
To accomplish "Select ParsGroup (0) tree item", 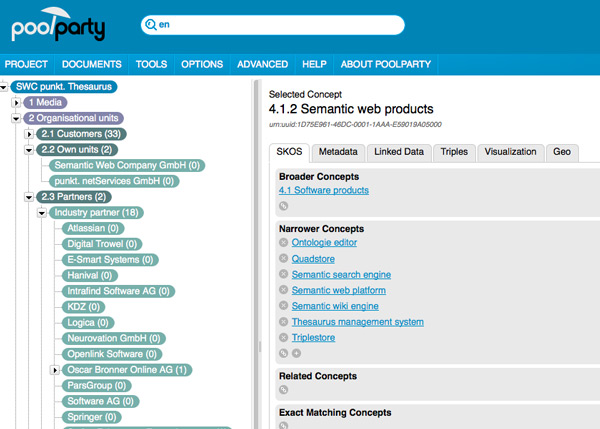I will tap(96, 386).
